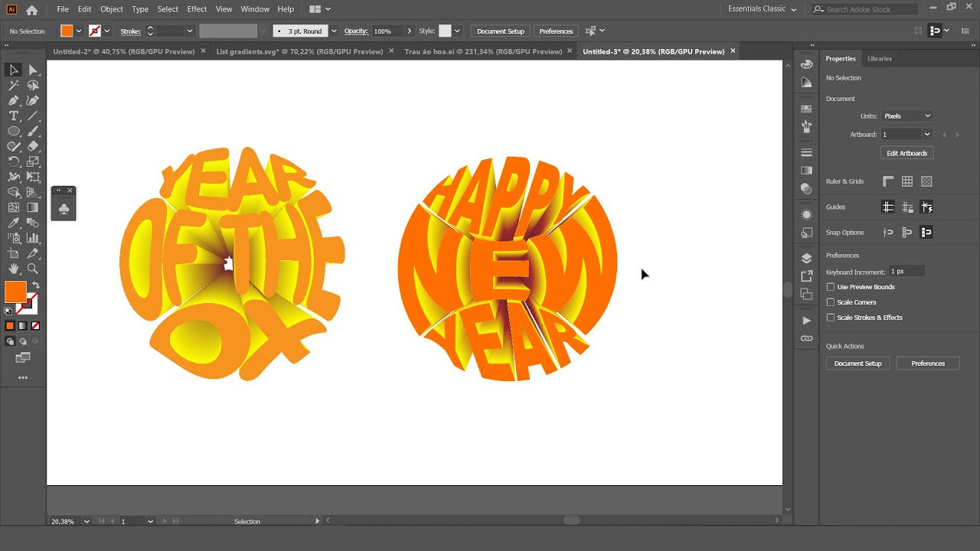Click the Edit Artboards button
Image resolution: width=980 pixels, height=551 pixels.
906,153
